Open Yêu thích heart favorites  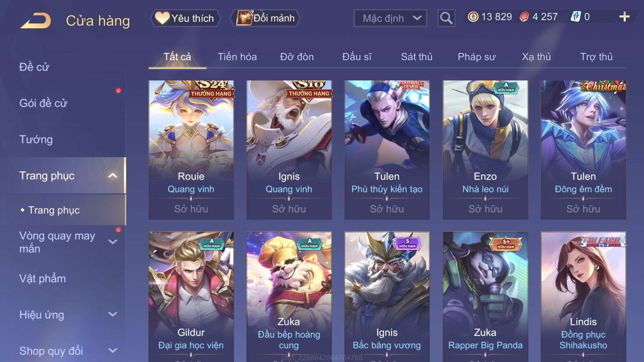[185, 18]
